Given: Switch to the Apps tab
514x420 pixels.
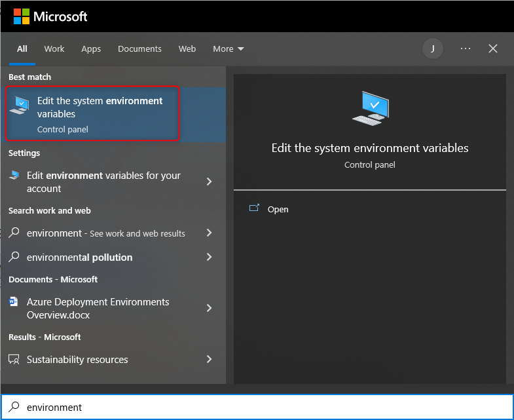Looking at the screenshot, I should (91, 48).
